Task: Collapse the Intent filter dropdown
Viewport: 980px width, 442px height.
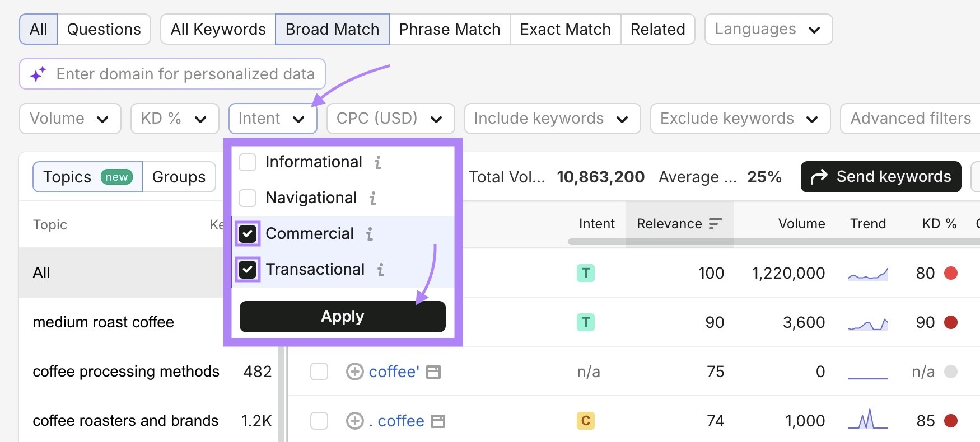Action: coord(273,119)
